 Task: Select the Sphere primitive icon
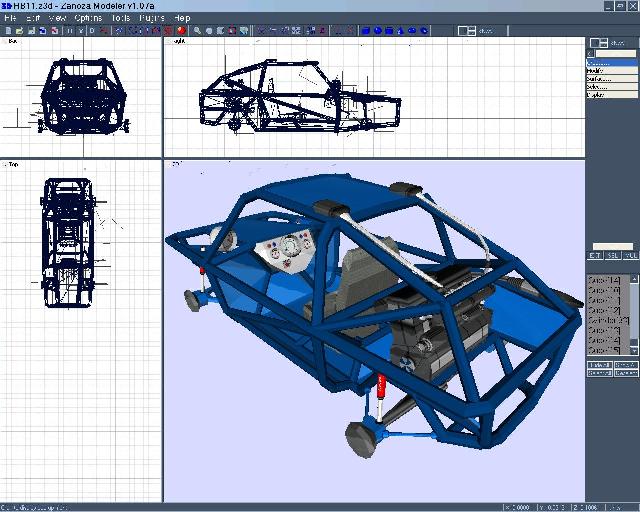coord(378,30)
